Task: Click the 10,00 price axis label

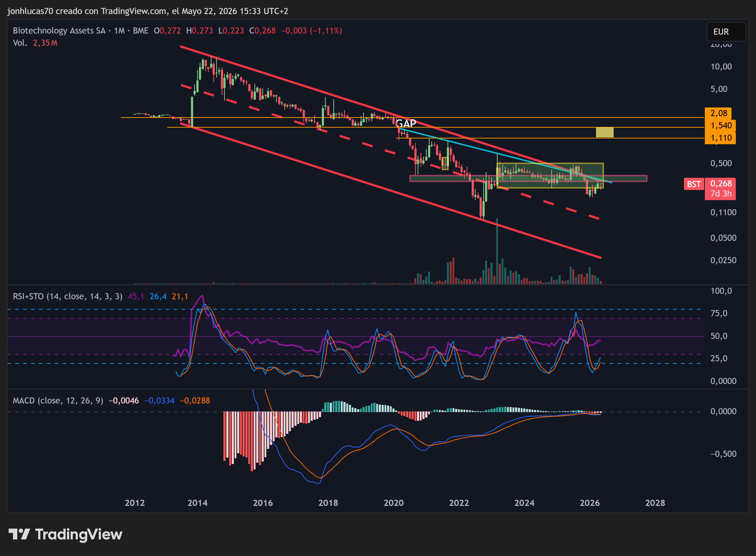Action: [x=721, y=67]
